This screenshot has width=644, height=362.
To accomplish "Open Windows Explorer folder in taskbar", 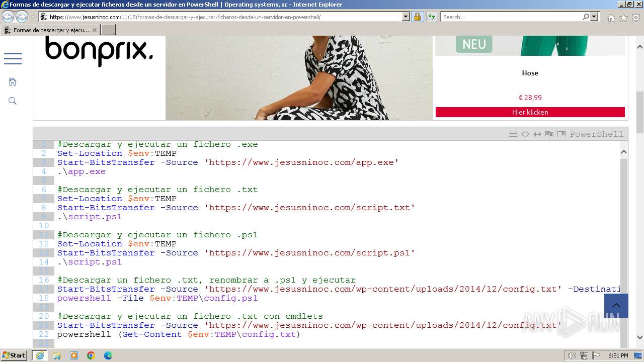I will (57, 355).
